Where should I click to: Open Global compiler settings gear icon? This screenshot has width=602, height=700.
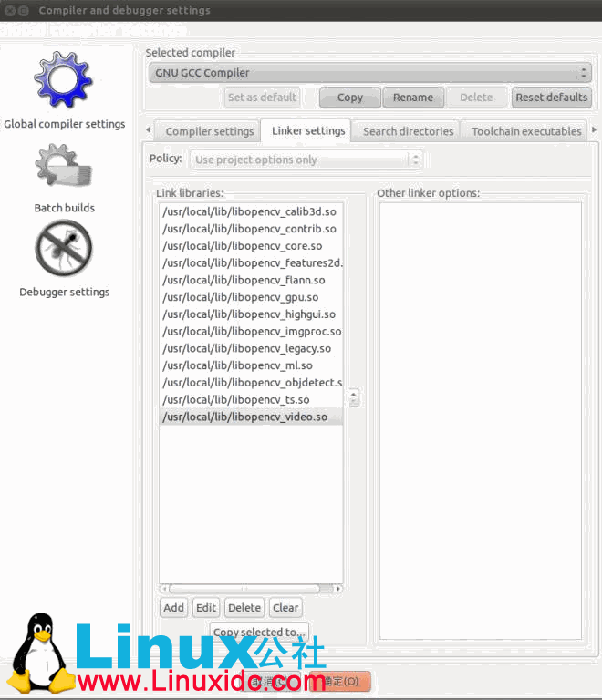pos(63,80)
